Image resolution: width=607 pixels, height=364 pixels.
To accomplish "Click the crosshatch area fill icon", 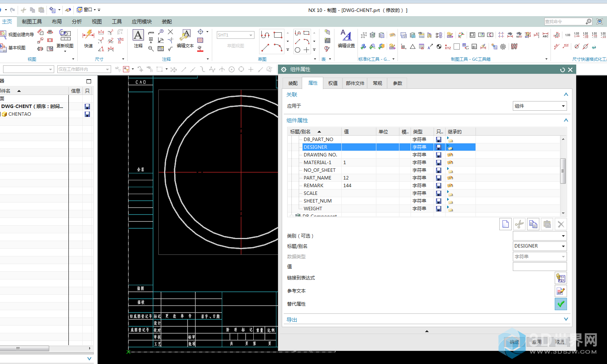I will [200, 40].
